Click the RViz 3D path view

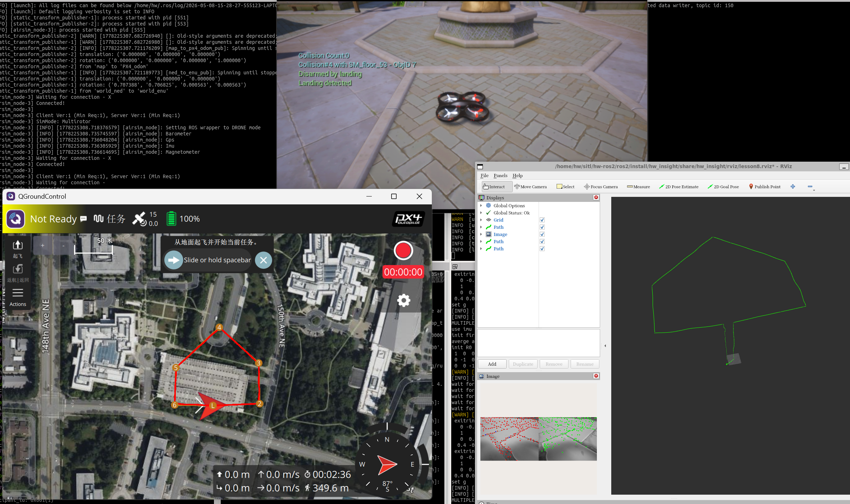[730, 346]
